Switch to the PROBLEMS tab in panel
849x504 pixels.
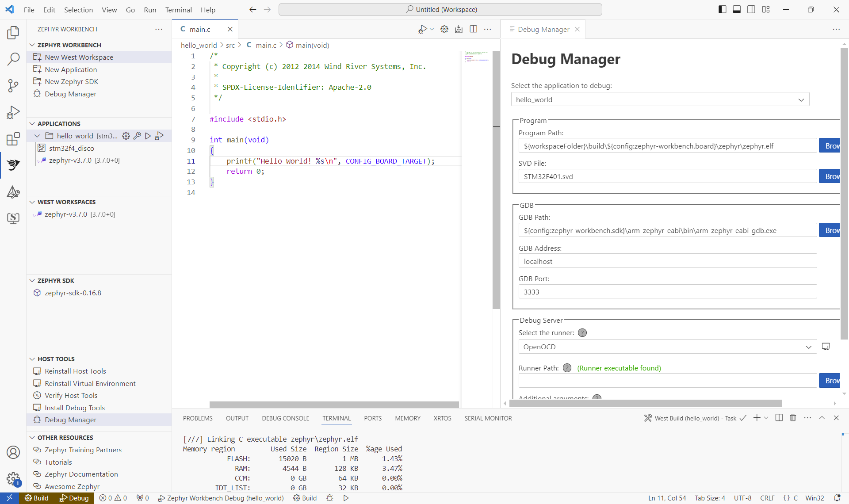click(x=197, y=418)
